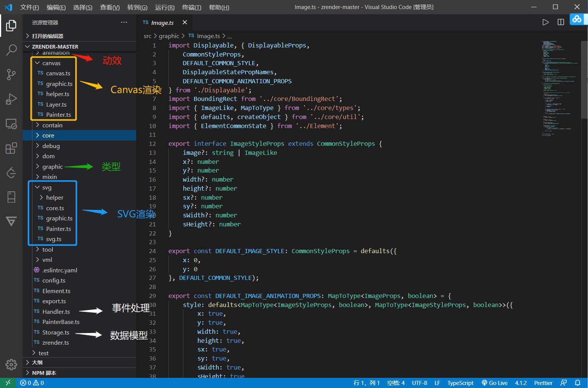Open the Search view in the activity bar

pos(11,50)
